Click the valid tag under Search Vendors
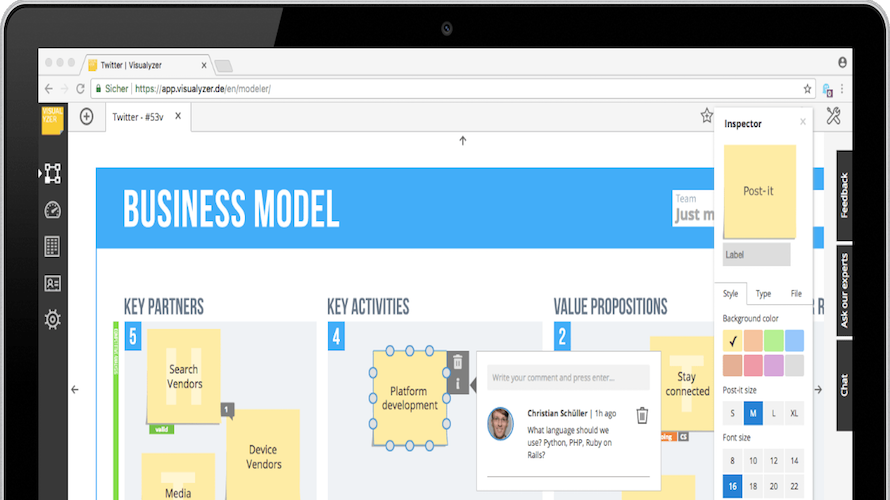The width and height of the screenshot is (890, 500). coord(161,429)
